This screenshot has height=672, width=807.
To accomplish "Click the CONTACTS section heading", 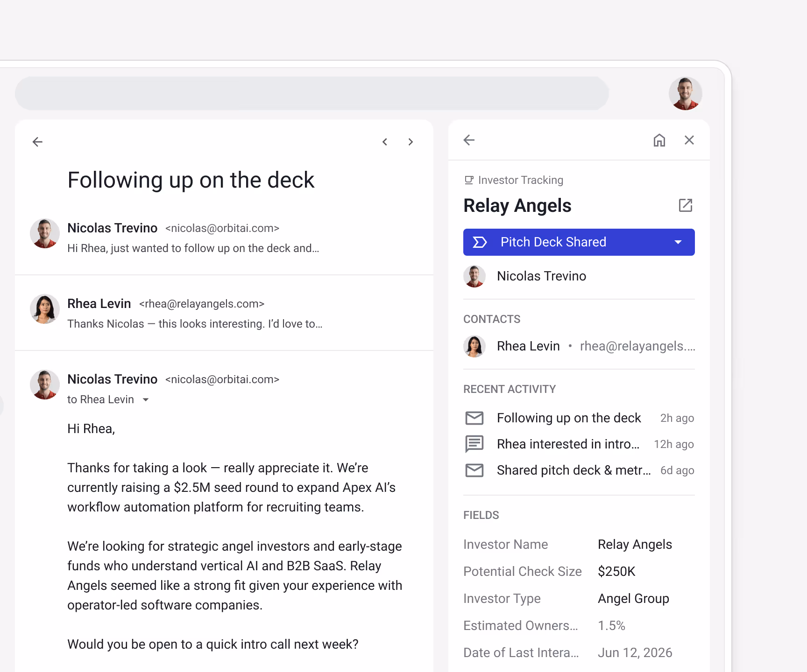I will [492, 319].
